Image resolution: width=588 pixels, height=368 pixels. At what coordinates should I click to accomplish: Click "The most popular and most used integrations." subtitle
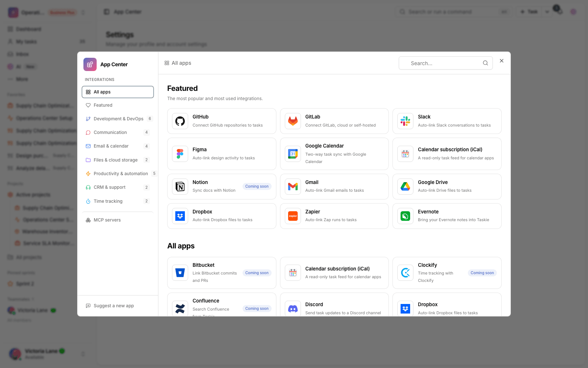point(215,99)
